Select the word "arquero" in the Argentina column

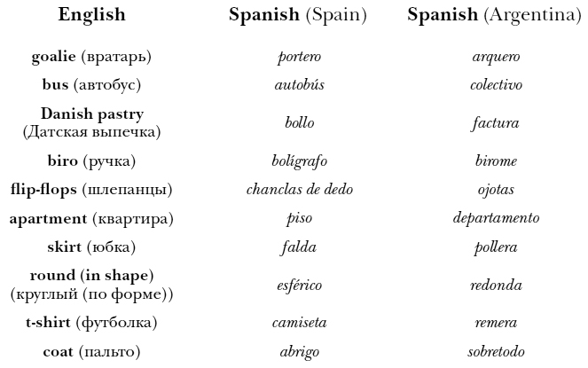[496, 58]
